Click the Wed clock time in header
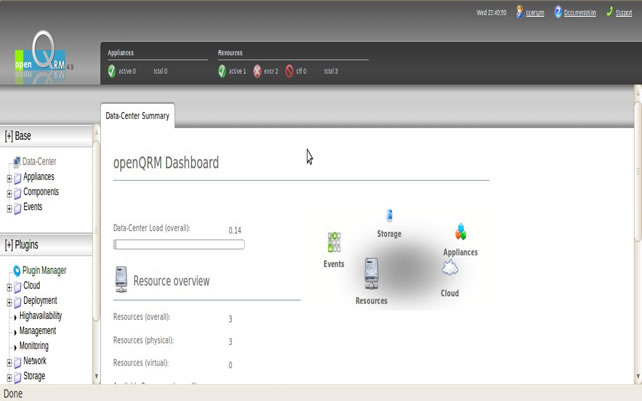Image resolution: width=642 pixels, height=401 pixels. pos(491,13)
